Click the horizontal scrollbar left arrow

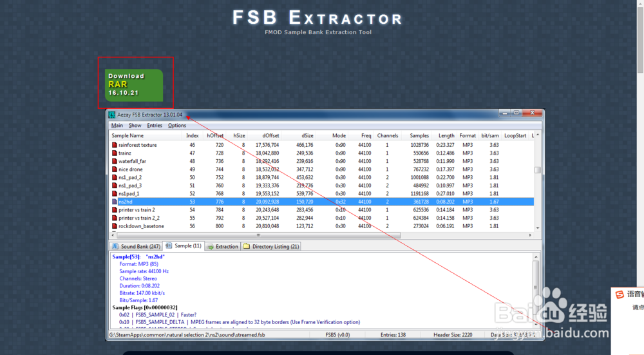coord(113,235)
